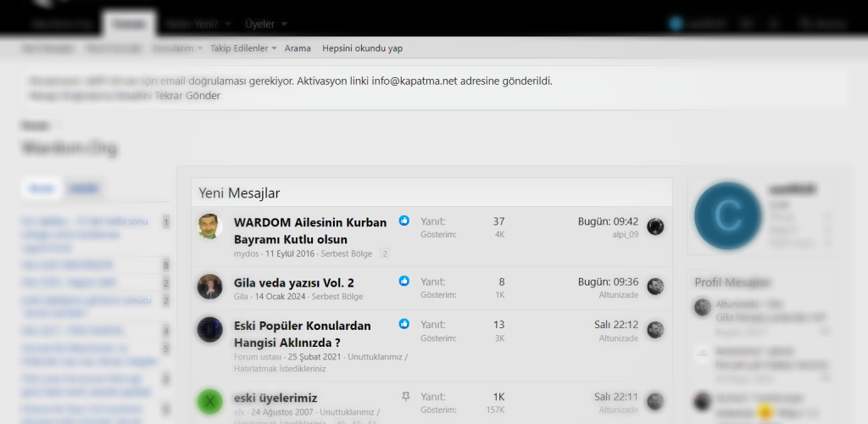The width and height of the screenshot is (868, 424).
Task: Click Altunizade under Salı 22:11
Action: point(618,410)
